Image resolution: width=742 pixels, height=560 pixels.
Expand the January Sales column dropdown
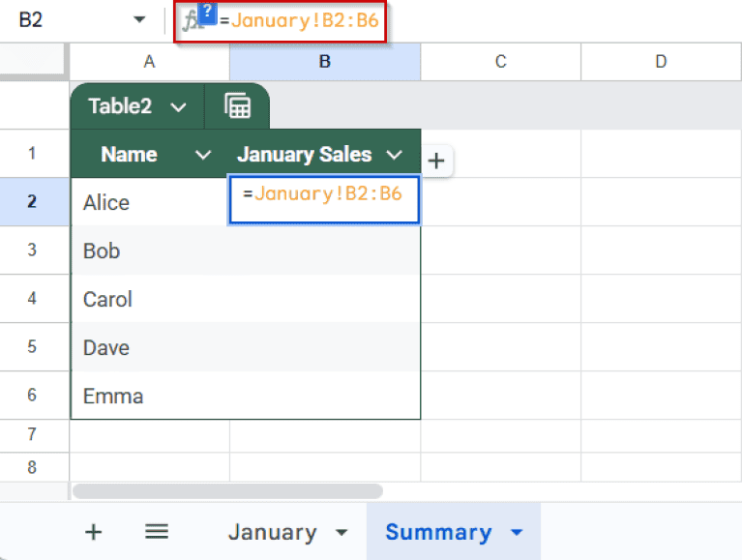click(394, 155)
